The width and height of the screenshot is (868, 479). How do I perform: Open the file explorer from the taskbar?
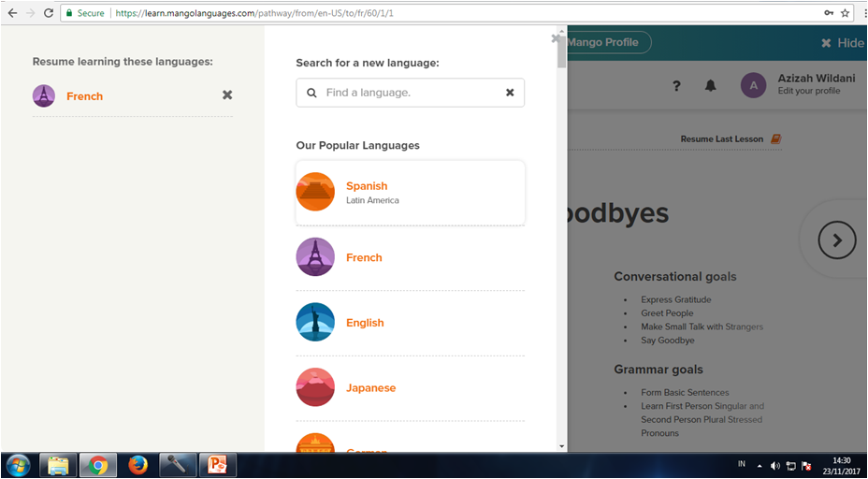point(58,465)
